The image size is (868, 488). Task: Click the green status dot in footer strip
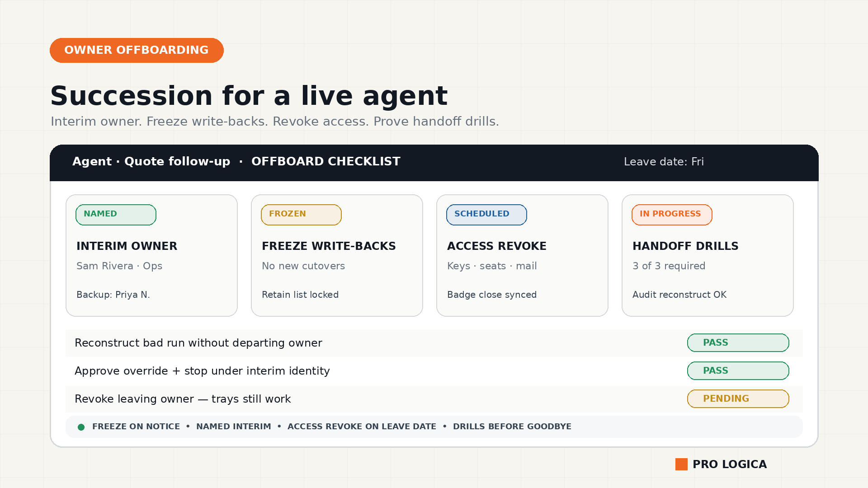pyautogui.click(x=81, y=427)
